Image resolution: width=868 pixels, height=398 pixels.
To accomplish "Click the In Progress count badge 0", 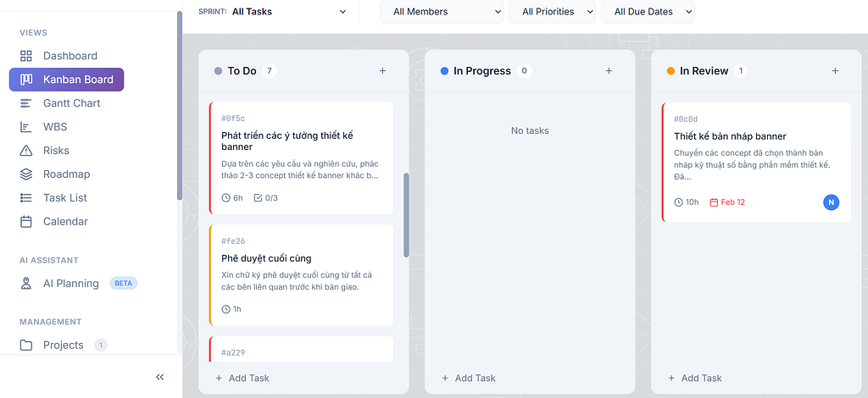I will point(524,71).
